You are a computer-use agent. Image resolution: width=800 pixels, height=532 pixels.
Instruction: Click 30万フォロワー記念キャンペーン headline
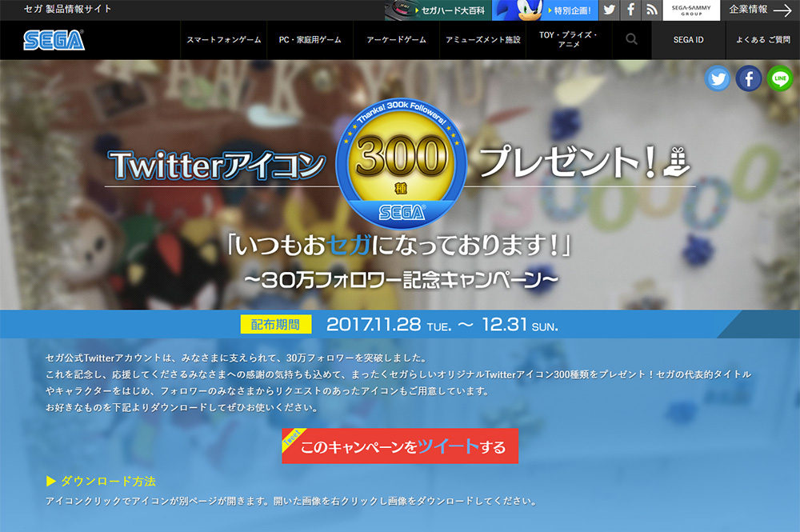click(401, 279)
